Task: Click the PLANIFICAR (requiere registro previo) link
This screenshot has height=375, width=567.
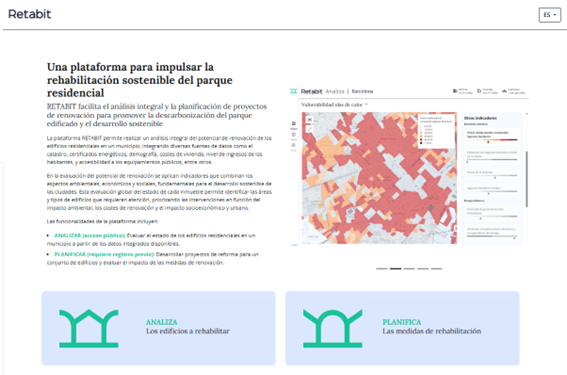Action: pyautogui.click(x=104, y=254)
